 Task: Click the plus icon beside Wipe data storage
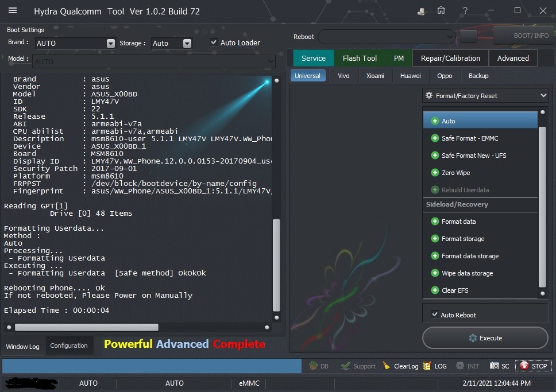pyautogui.click(x=435, y=273)
